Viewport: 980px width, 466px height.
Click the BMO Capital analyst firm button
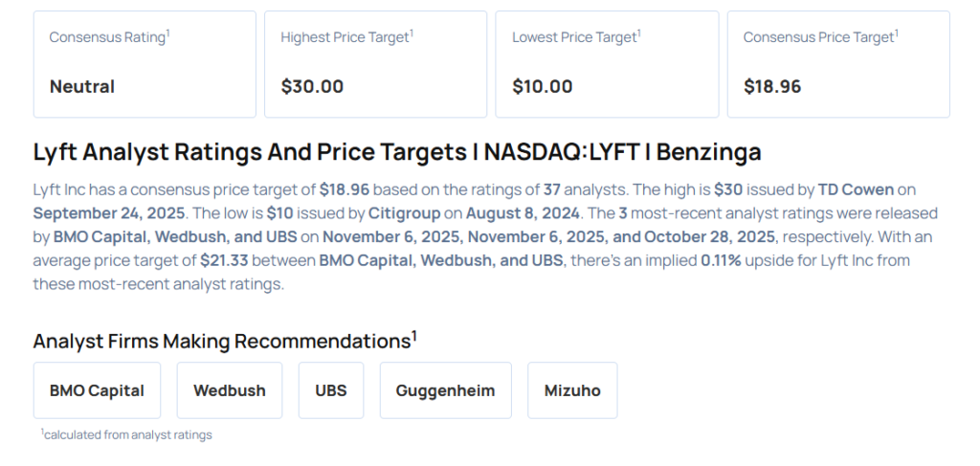point(97,390)
